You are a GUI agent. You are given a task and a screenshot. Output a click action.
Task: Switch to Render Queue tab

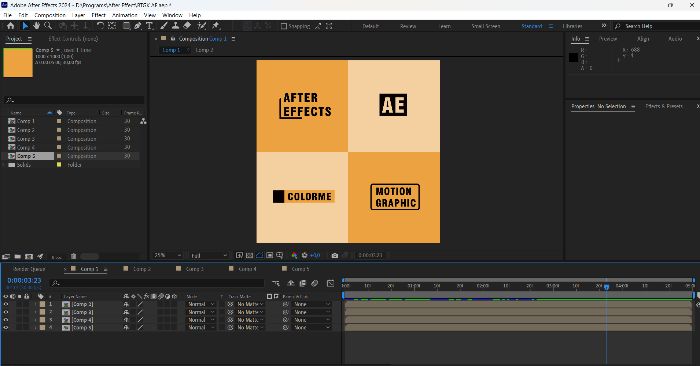[29, 269]
